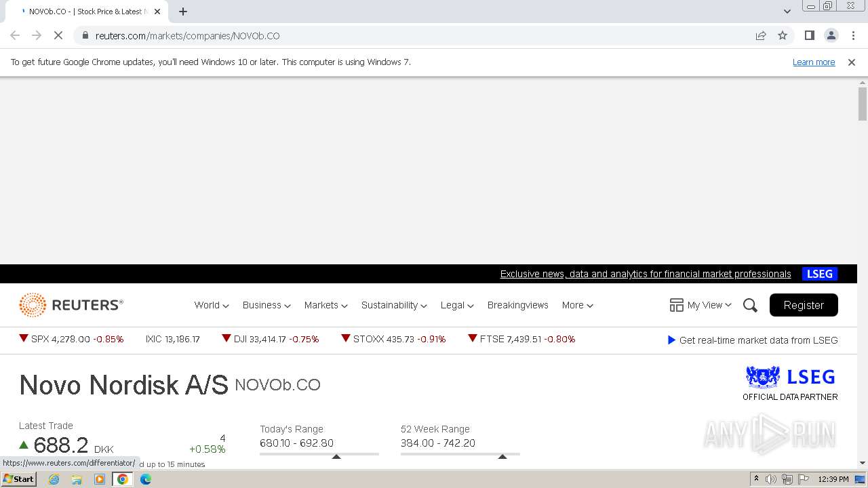Expand the More menu
The width and height of the screenshot is (868, 488).
(577, 305)
